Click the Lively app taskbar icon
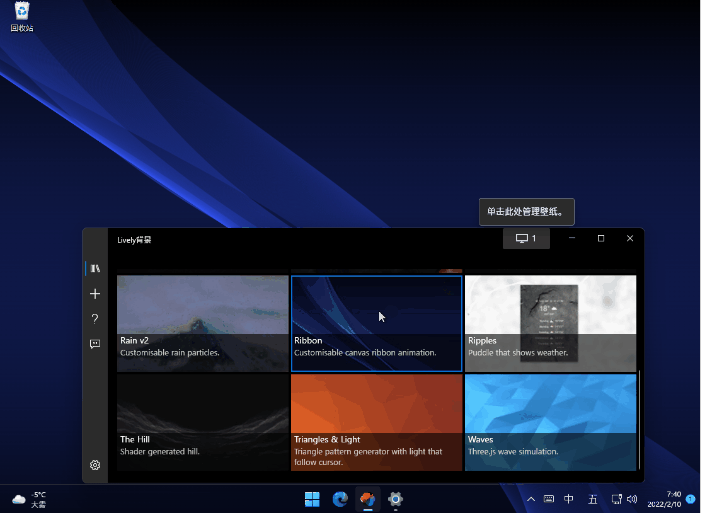The image size is (701, 513). (x=368, y=499)
